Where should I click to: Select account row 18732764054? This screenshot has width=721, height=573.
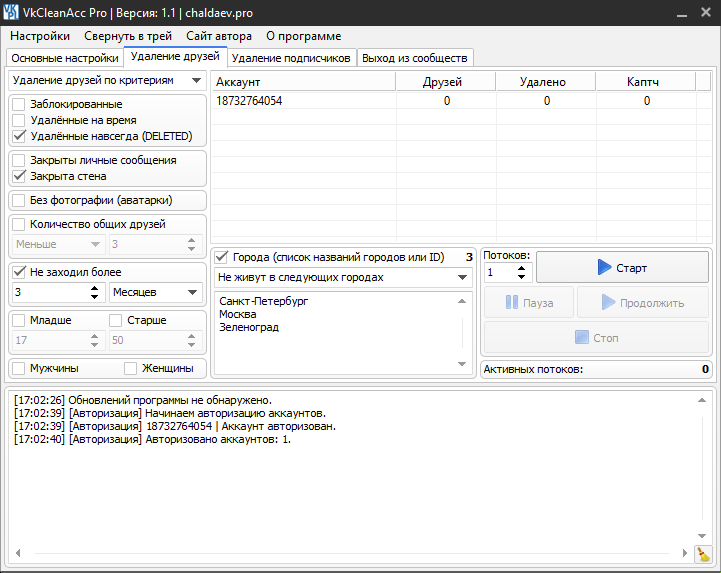click(461, 101)
